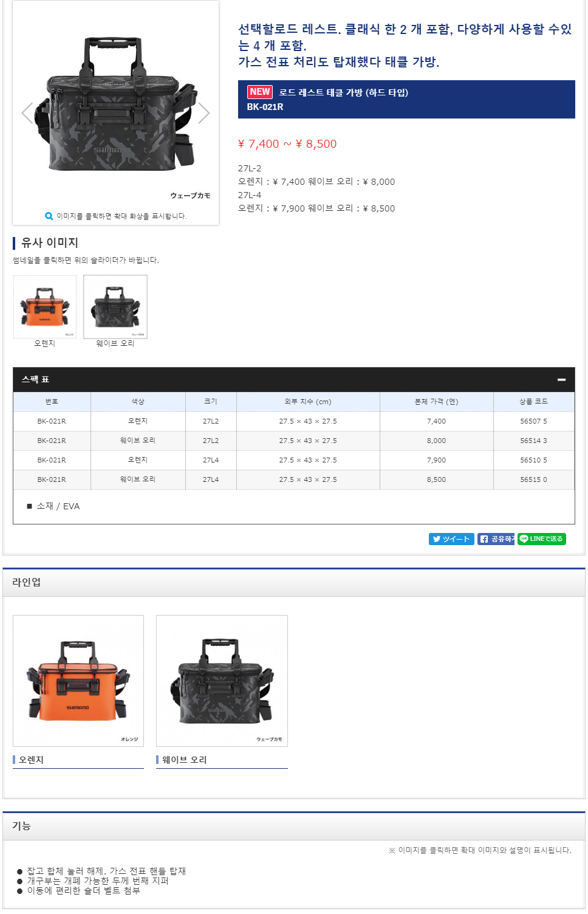Select product code 56507 5 cell

(x=533, y=421)
